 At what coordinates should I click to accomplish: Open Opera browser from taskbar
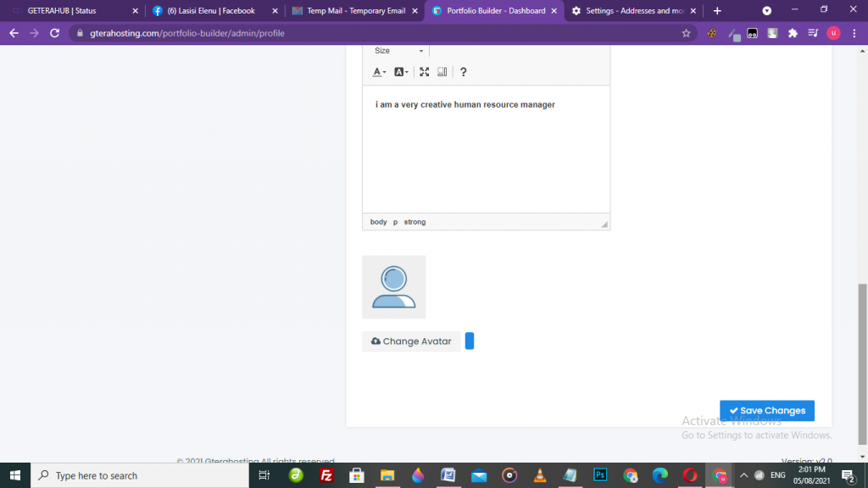point(690,475)
